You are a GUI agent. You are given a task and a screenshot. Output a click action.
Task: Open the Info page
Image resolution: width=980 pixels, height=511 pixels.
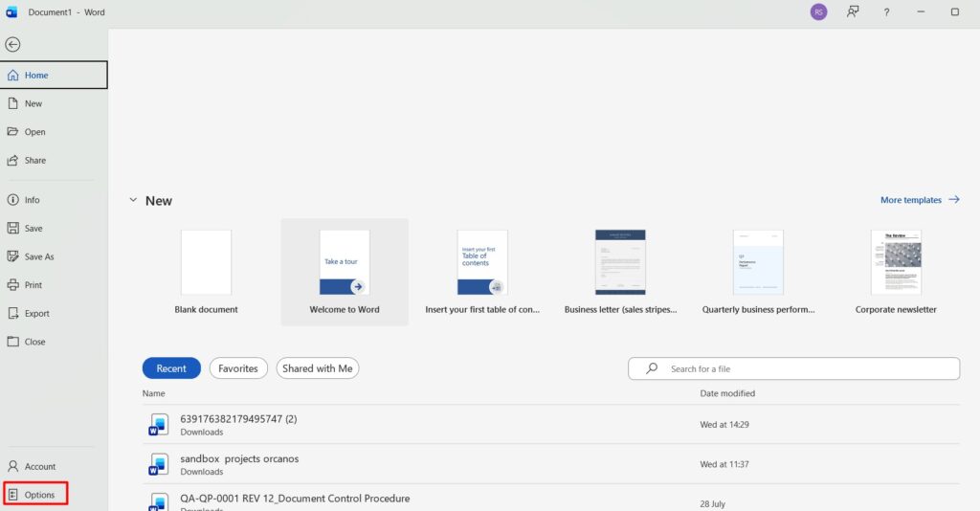(54, 200)
